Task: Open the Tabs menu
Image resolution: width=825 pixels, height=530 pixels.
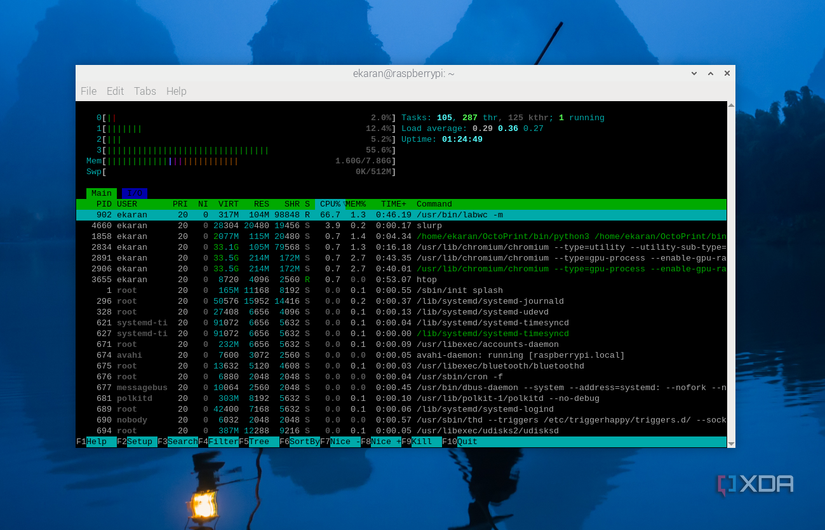Action: point(145,91)
